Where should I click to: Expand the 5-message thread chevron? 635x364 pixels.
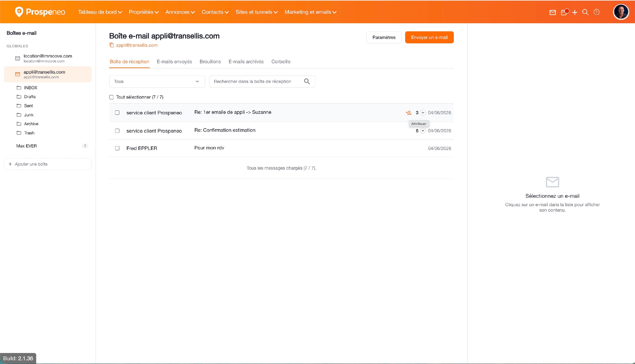click(423, 131)
